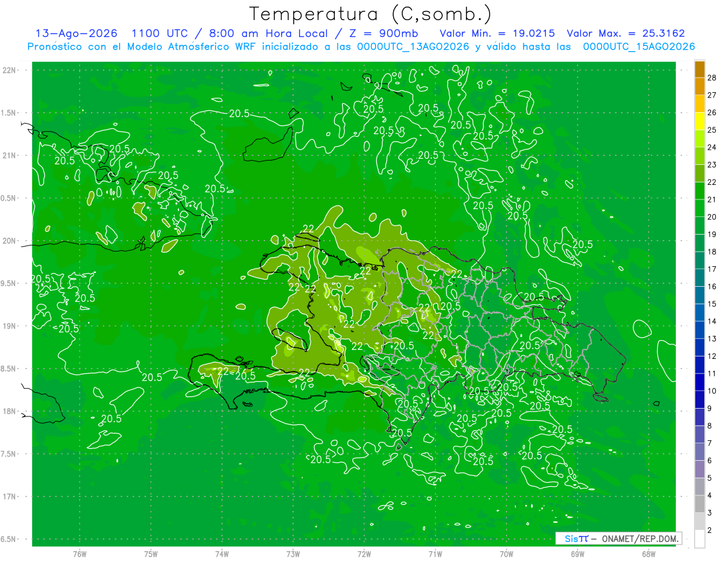
Task: Select the date "13-Ago-2026" in the header
Action: (76, 33)
